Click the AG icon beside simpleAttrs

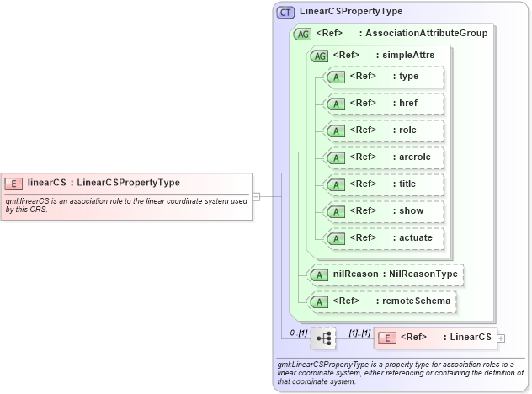coord(319,56)
